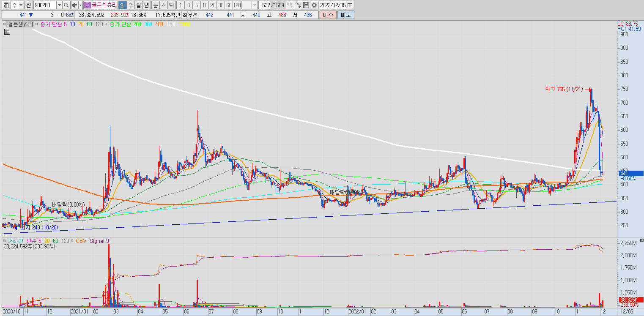644x316 pixels.
Task: Click the 최저 240 (10/20) low label
Action: [39, 227]
